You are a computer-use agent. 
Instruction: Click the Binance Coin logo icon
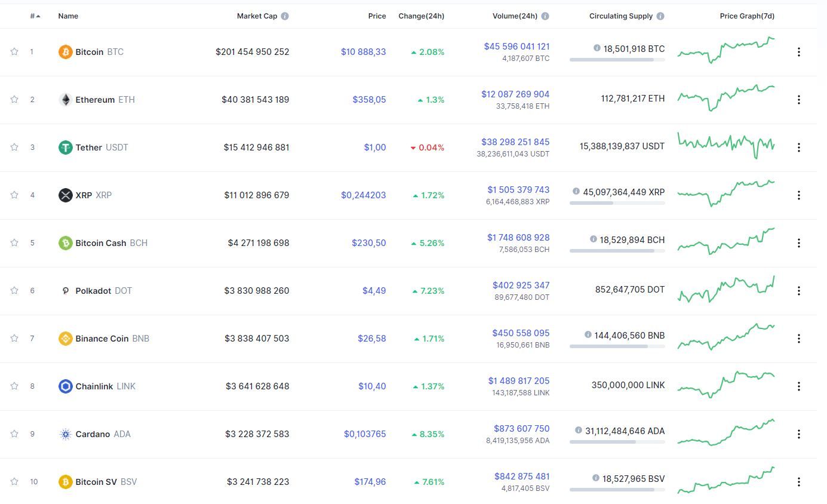65,339
